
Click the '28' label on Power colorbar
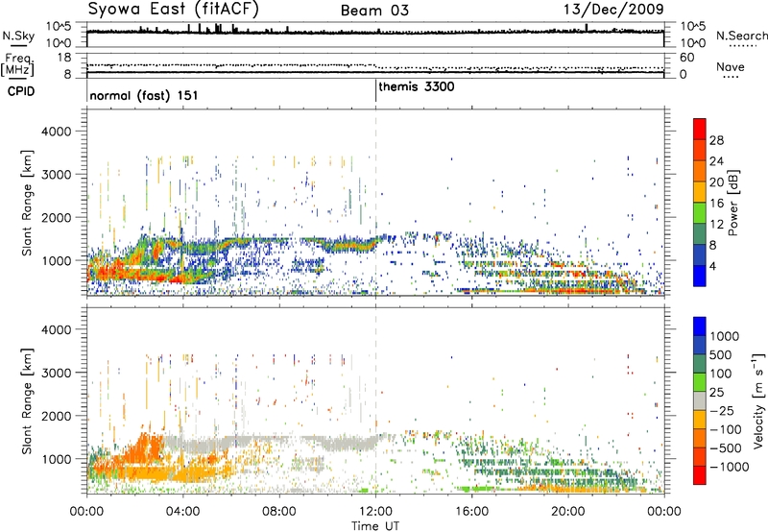716,140
